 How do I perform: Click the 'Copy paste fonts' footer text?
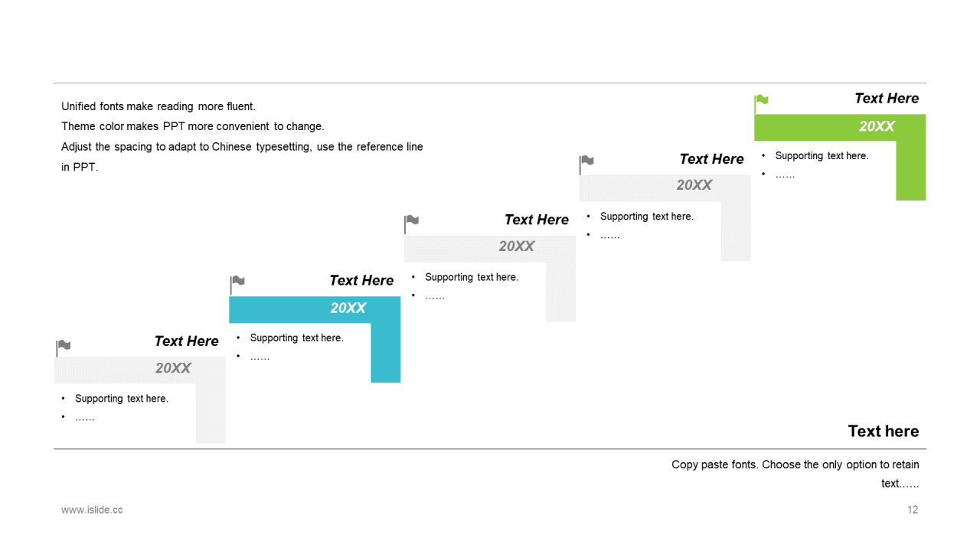tap(795, 474)
